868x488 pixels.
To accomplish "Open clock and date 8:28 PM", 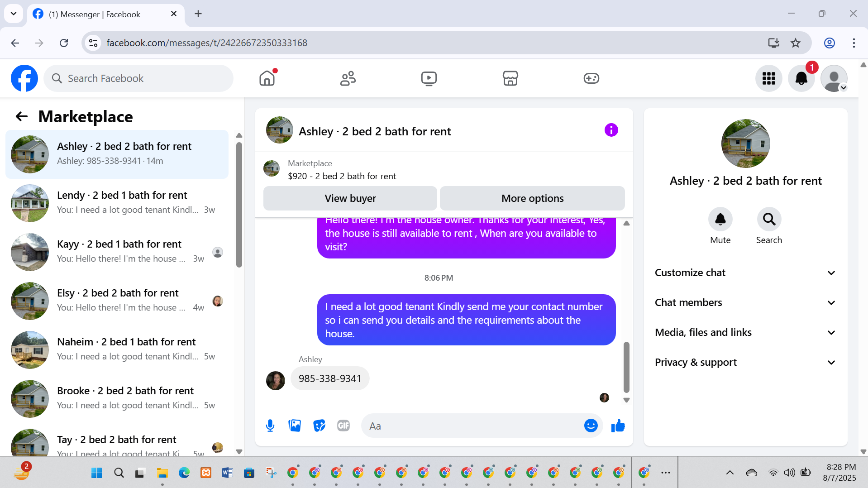I will point(840,473).
